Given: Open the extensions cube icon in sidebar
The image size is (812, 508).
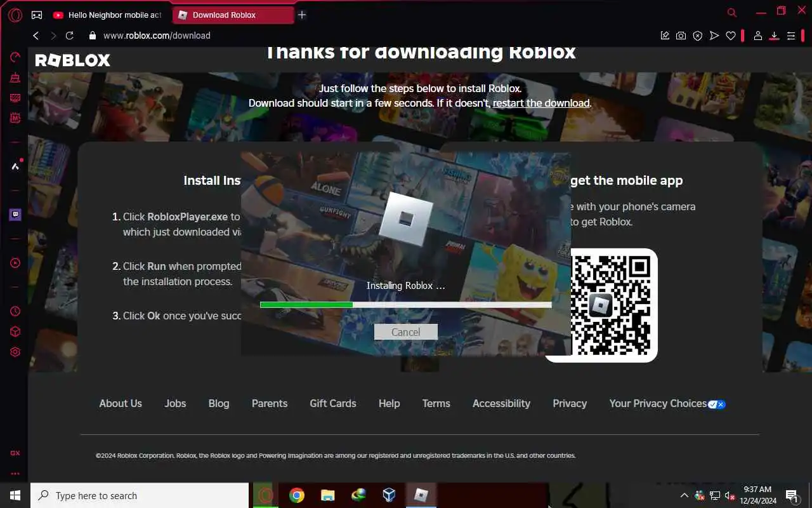Looking at the screenshot, I should tap(15, 331).
